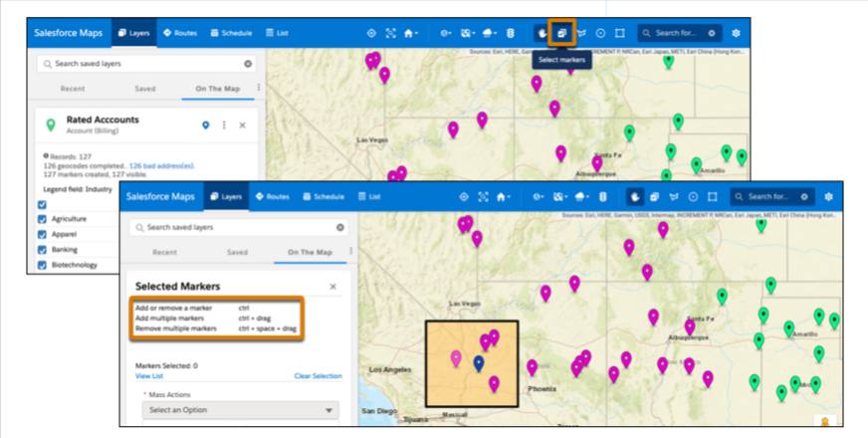
Task: Click traffic light icon in front window toolbar
Action: [x=603, y=196]
